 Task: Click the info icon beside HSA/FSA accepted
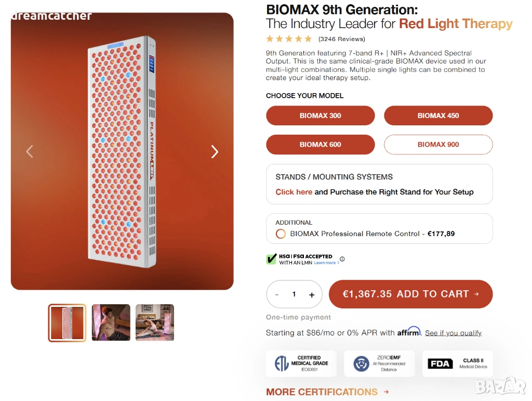(x=342, y=259)
